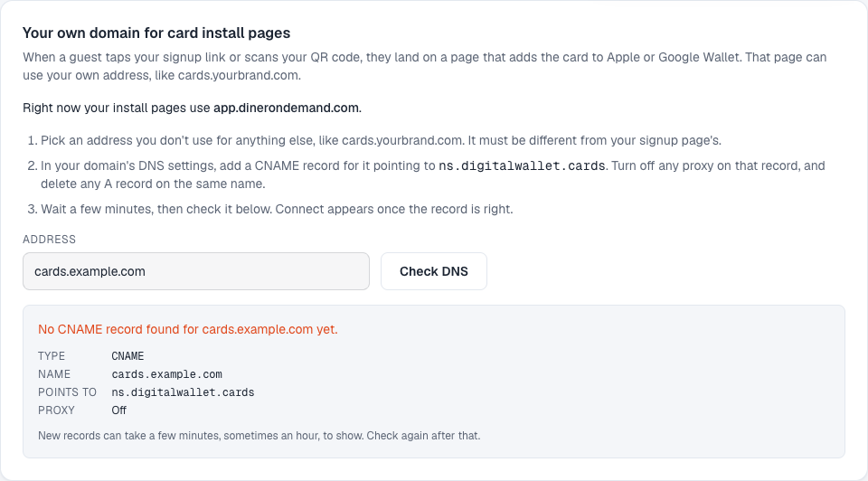Click the error "No CNAME record found" message
Viewport: 868px width, 481px height.
pyautogui.click(x=188, y=329)
